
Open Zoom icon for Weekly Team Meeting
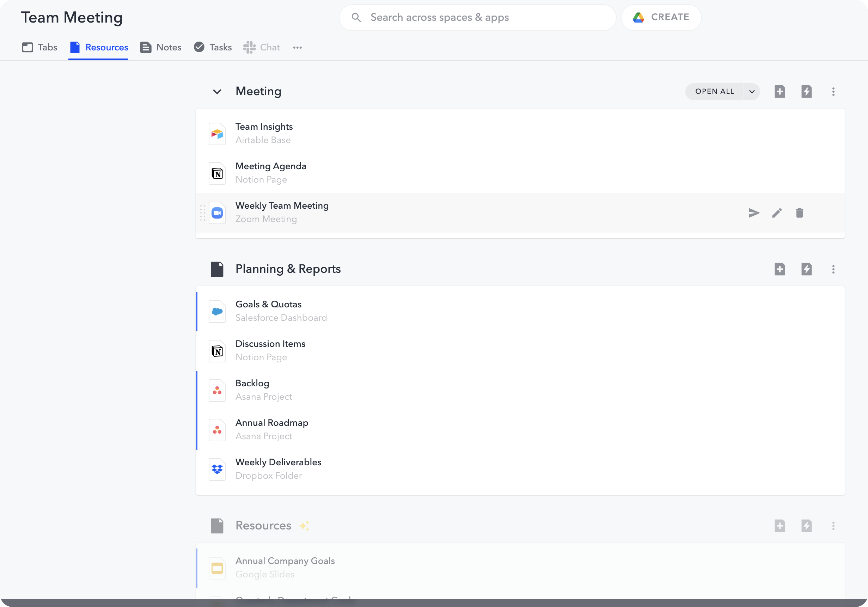[x=217, y=213]
